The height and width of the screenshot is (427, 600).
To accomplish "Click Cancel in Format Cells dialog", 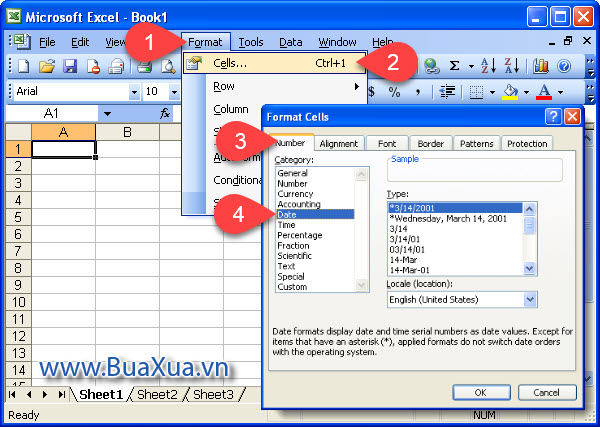I will click(x=547, y=393).
